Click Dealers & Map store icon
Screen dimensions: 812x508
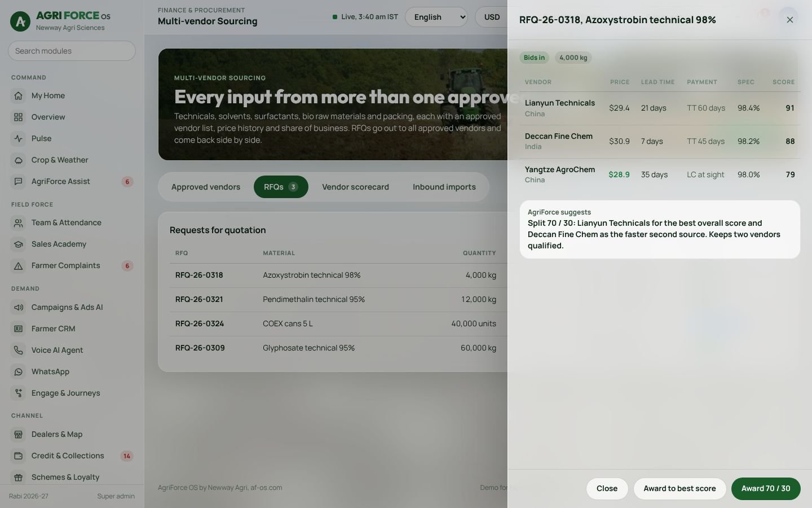click(x=19, y=435)
